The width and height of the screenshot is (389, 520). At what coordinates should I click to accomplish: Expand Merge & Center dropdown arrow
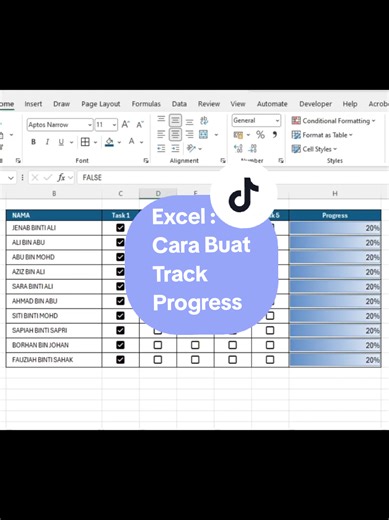coord(216,135)
